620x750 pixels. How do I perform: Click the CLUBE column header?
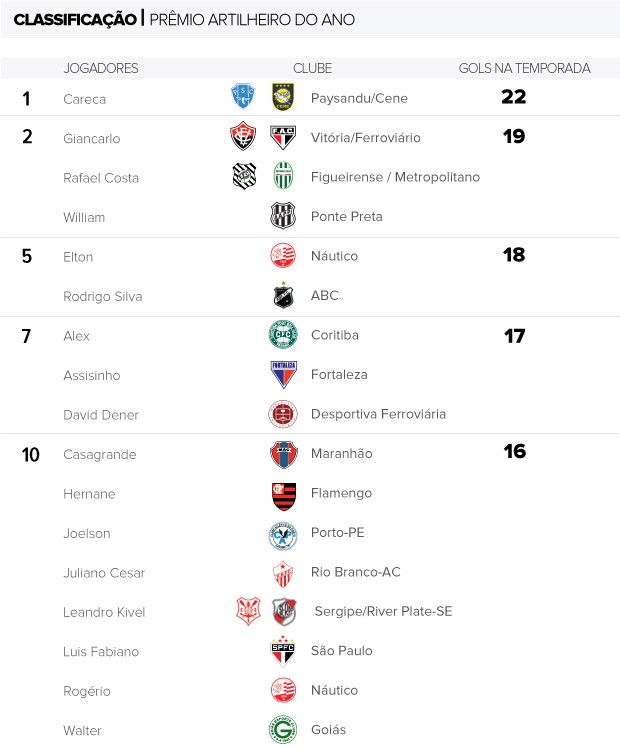pos(312,68)
